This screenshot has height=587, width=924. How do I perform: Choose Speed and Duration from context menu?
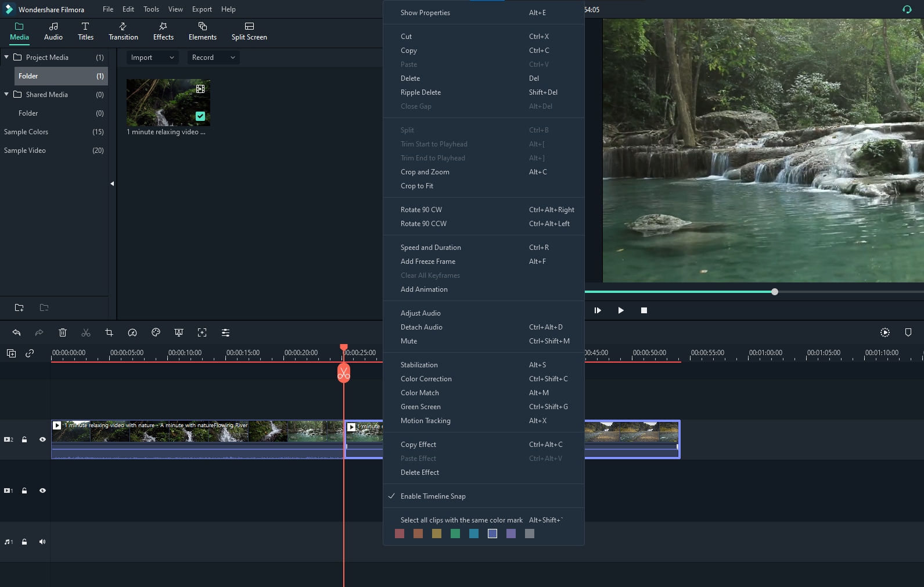(x=430, y=248)
